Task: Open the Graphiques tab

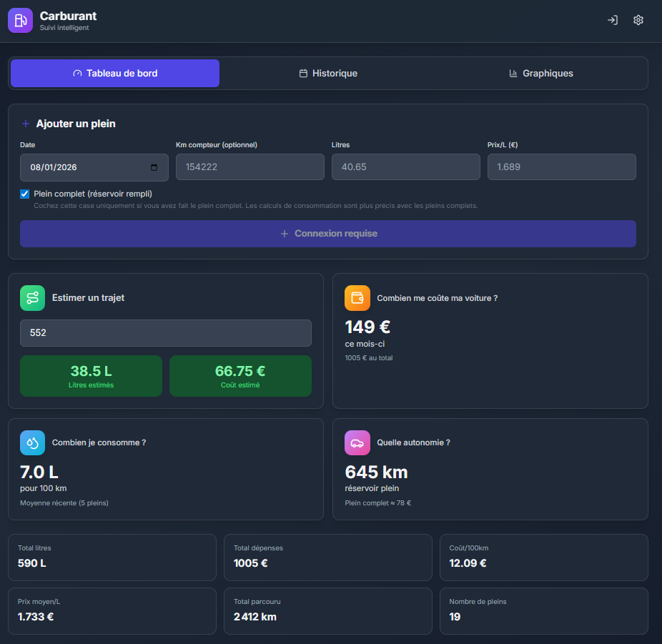Action: (540, 74)
